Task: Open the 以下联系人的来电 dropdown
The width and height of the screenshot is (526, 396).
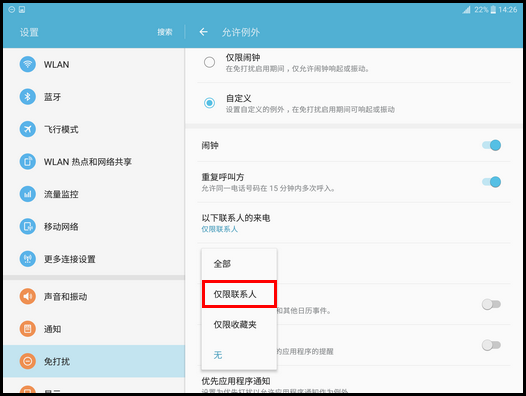Action: click(x=354, y=223)
